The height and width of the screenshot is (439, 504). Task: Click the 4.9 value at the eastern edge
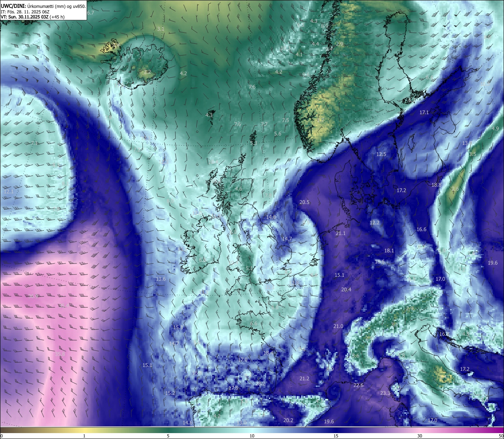point(495,129)
